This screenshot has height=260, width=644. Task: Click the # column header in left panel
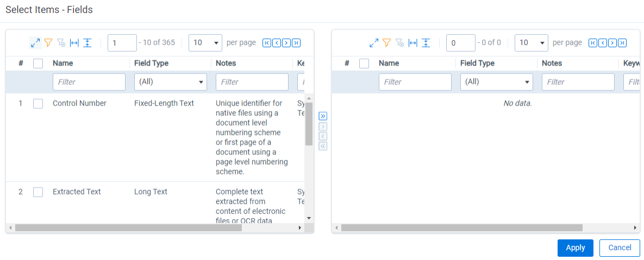21,63
